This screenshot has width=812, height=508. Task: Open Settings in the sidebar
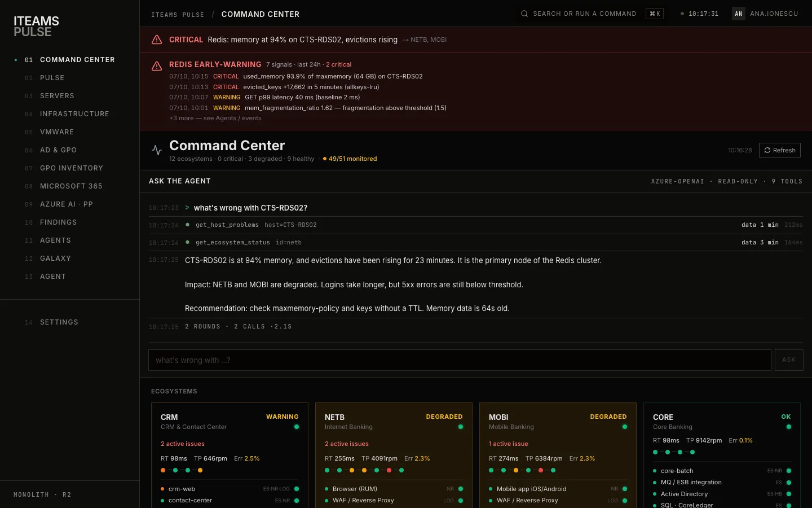click(x=70, y=322)
